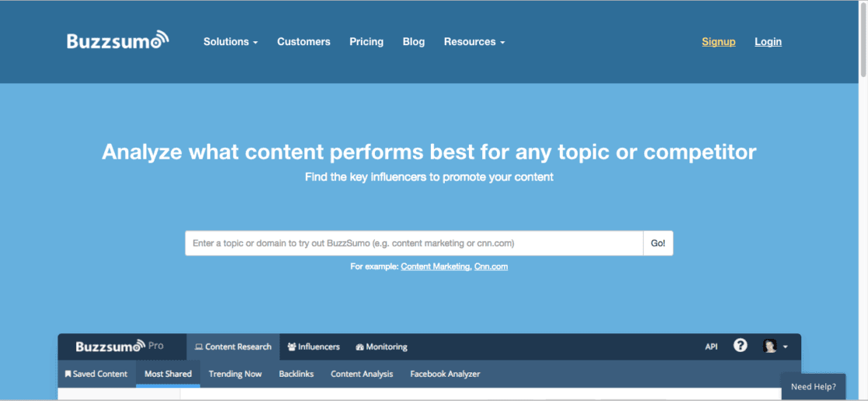Click the Login link
868x401 pixels.
pyautogui.click(x=768, y=41)
